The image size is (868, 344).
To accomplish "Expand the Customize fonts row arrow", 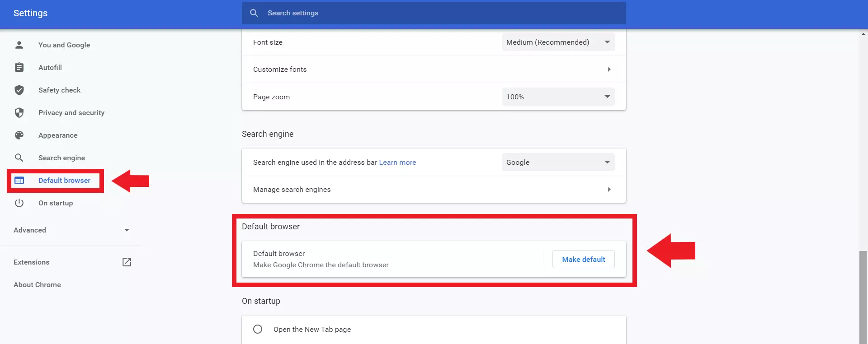I will pos(609,69).
